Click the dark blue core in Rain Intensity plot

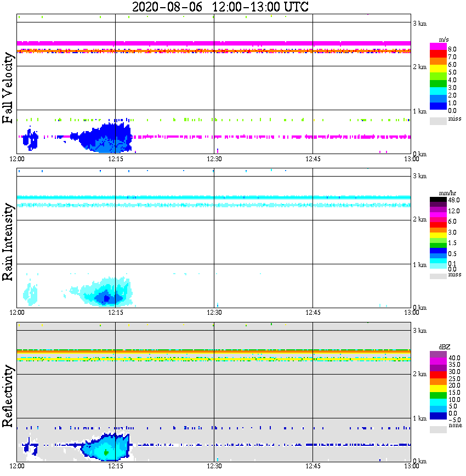pos(106,299)
